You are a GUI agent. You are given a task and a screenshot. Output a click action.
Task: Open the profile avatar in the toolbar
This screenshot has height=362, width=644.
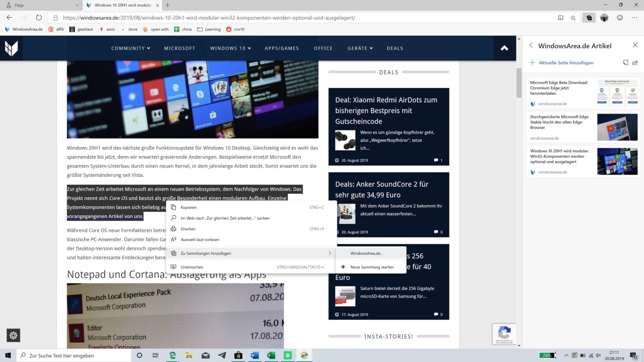(604, 18)
